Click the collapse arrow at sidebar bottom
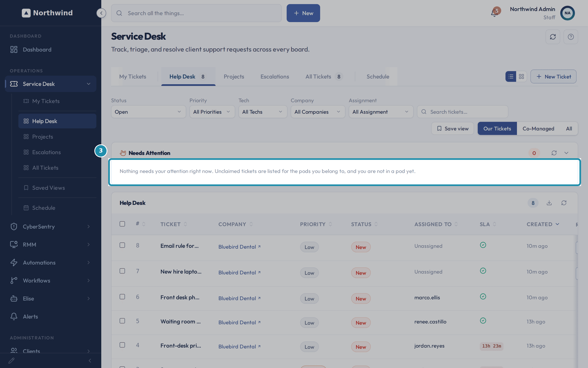This screenshot has height=368, width=588. coord(90,360)
